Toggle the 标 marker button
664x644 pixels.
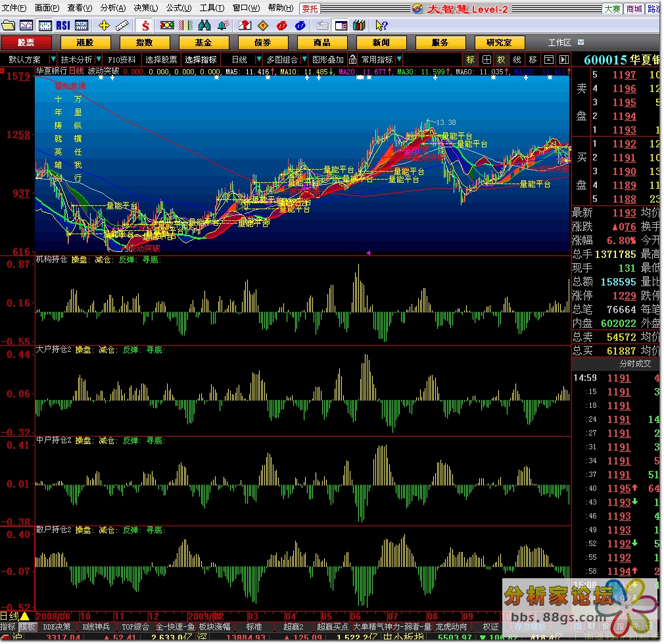[x=470, y=59]
